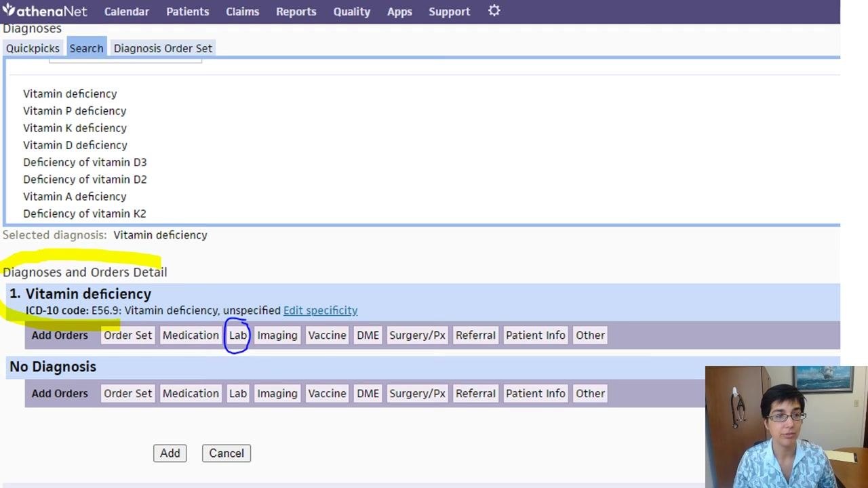Choose Vitamin A deficiency result

coord(75,197)
